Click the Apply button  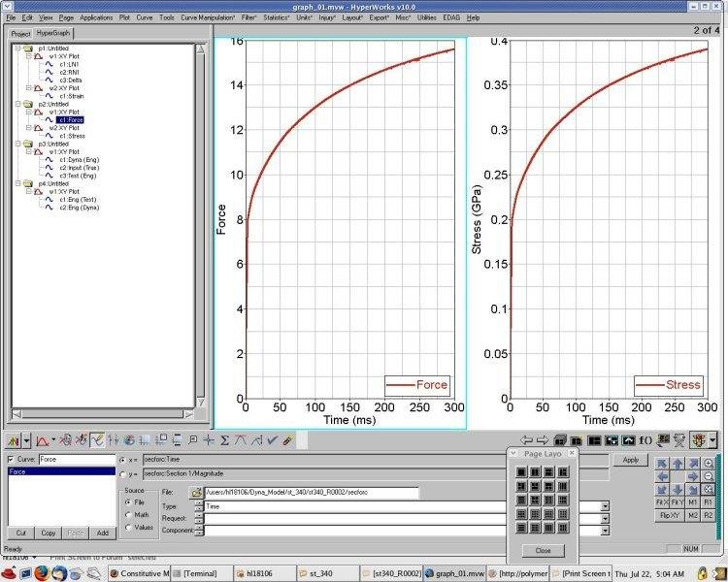point(630,460)
